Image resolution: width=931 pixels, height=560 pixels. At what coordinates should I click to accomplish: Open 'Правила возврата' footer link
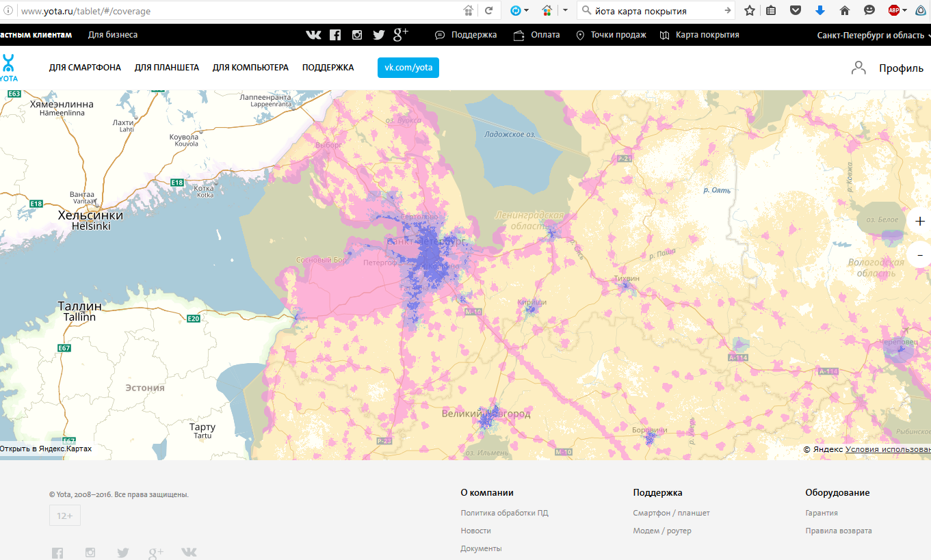coord(839,531)
